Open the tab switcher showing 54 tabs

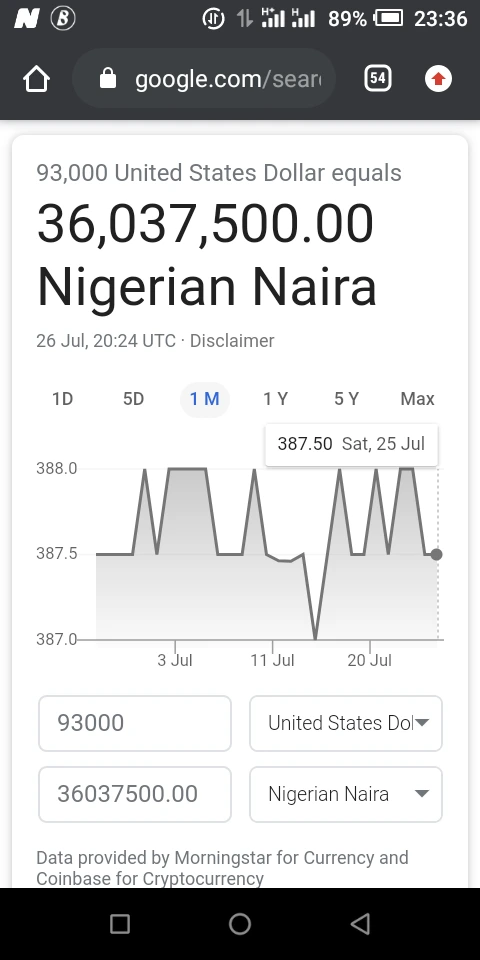[378, 78]
